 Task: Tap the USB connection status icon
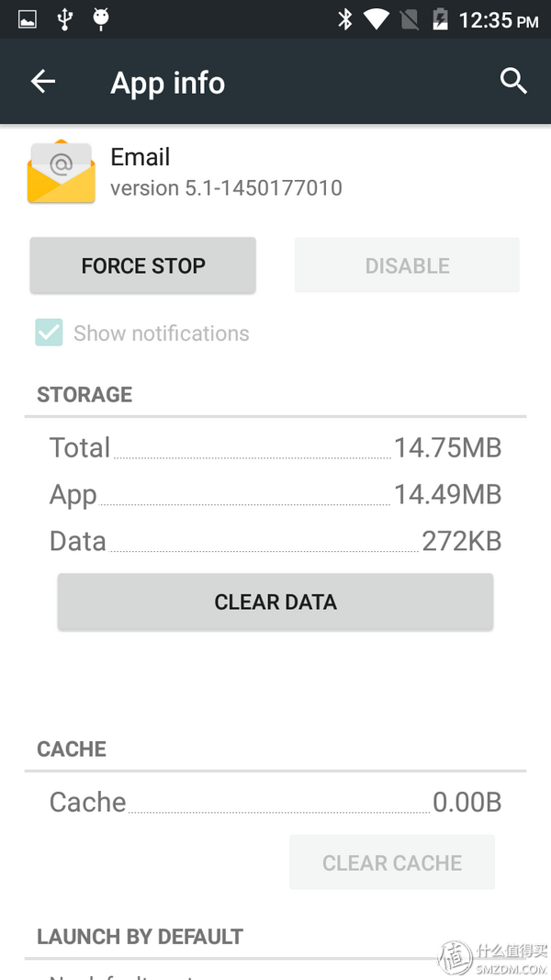click(64, 19)
